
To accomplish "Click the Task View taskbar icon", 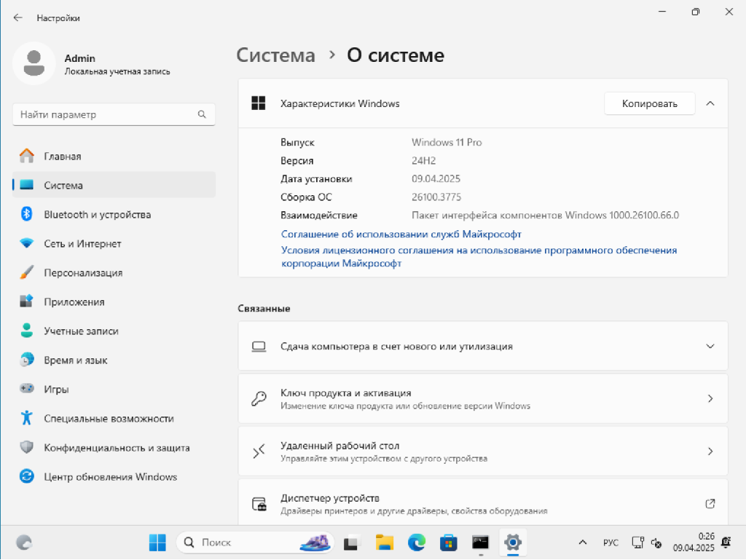I will pyautogui.click(x=351, y=543).
